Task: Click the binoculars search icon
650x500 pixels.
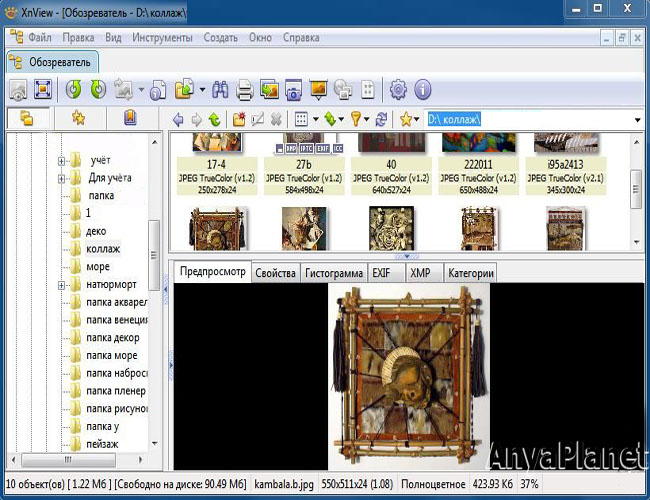Action: [220, 90]
